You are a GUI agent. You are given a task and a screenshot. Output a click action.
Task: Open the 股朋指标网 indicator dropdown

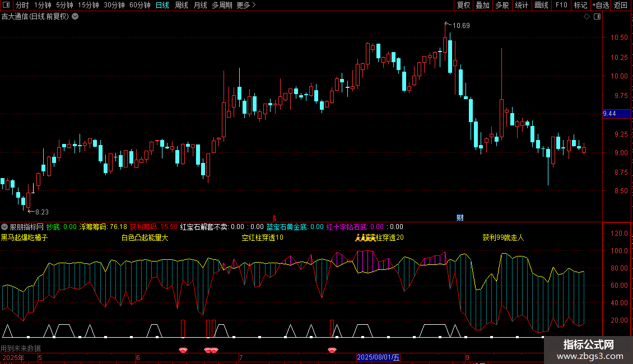[4, 227]
